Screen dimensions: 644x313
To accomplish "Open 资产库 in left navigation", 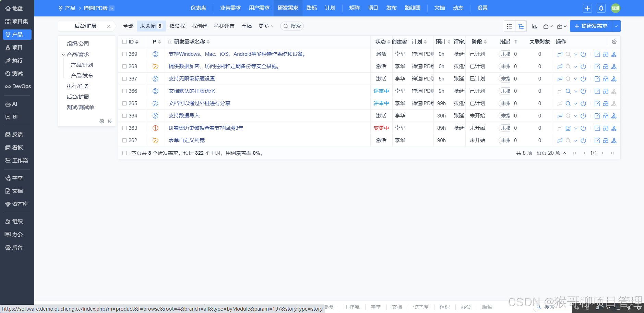I will point(16,204).
